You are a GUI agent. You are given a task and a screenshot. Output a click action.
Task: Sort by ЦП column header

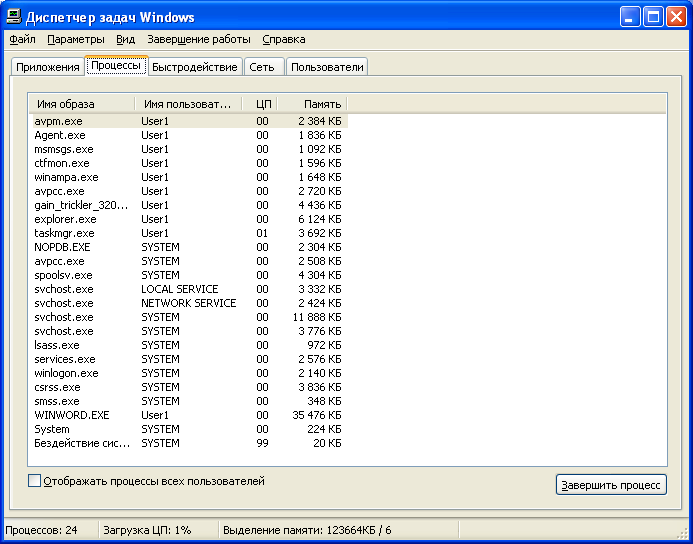pos(260,104)
